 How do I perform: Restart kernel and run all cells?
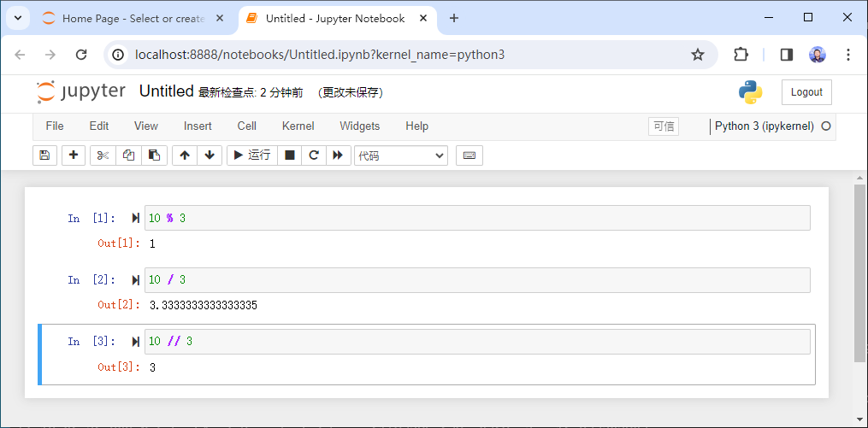click(x=338, y=155)
